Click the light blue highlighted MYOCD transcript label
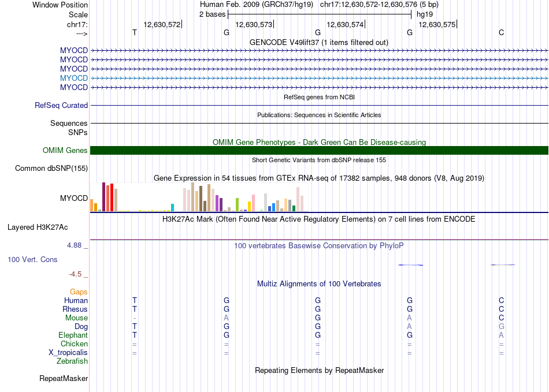The height and width of the screenshot is (392, 549). point(74,78)
